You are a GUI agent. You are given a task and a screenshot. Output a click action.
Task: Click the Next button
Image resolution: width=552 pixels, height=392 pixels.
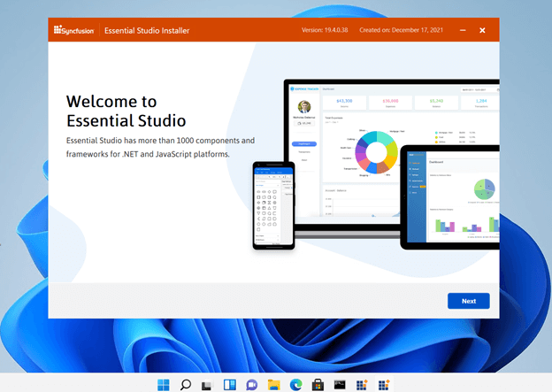[x=468, y=301]
